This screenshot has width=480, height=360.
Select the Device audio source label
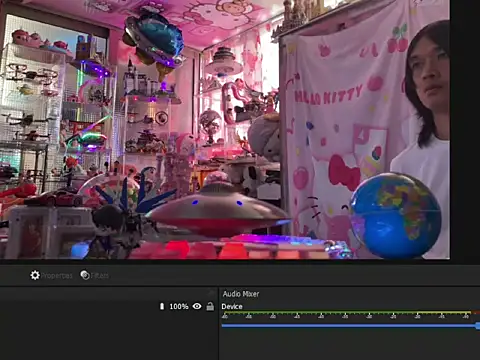pyautogui.click(x=232, y=306)
